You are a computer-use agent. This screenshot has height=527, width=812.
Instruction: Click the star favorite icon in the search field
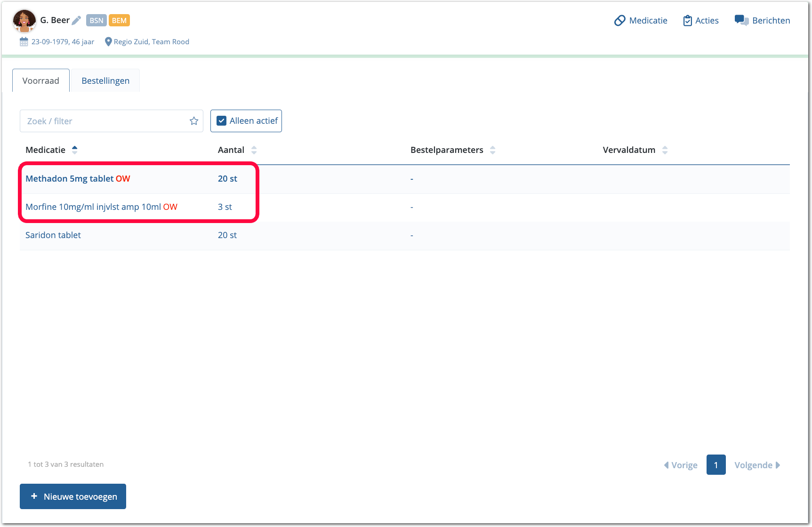pyautogui.click(x=194, y=121)
